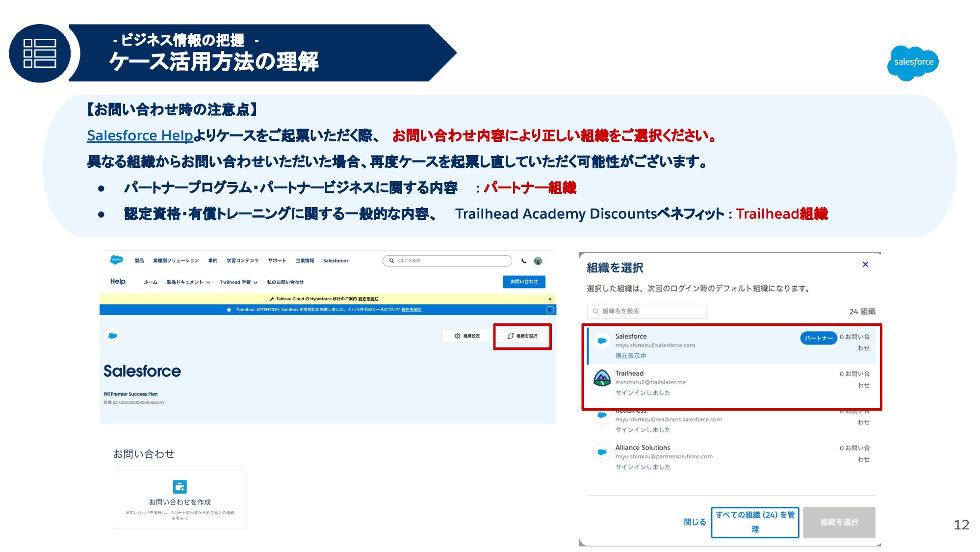
Task: Click the すべての組織 (24) を管理 button
Action: (x=755, y=522)
